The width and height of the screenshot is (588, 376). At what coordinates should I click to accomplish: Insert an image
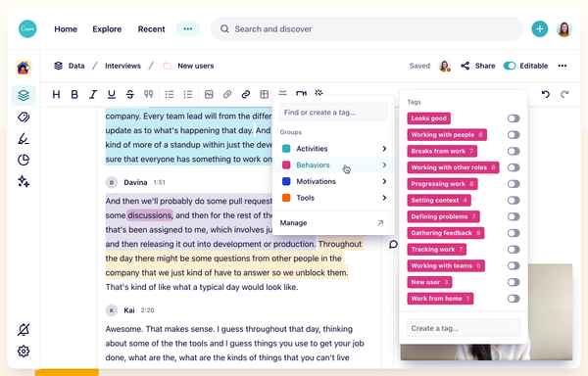(x=209, y=94)
